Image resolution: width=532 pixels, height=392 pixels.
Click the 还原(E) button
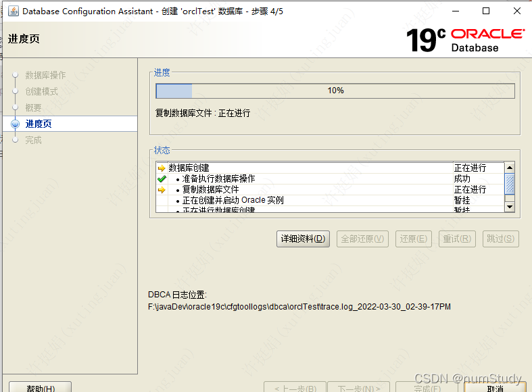413,239
